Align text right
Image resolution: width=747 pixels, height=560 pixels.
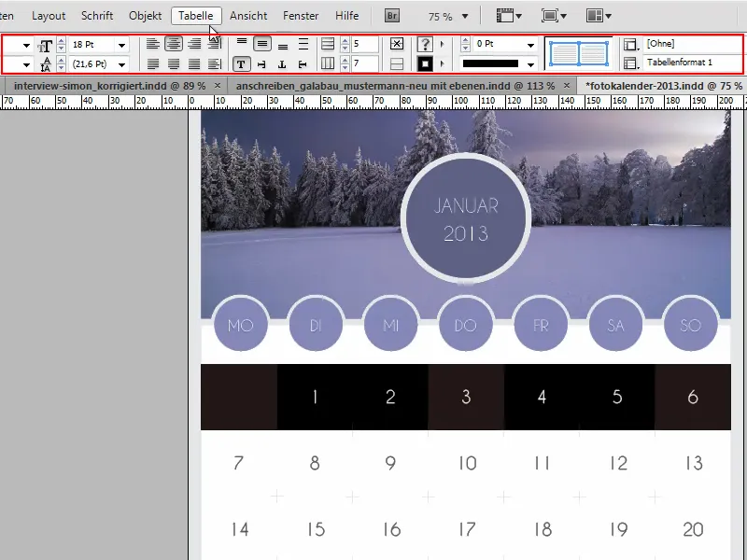194,44
